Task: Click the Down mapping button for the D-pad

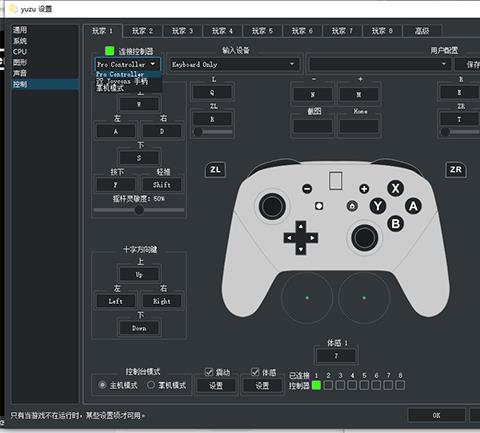Action: pos(139,328)
